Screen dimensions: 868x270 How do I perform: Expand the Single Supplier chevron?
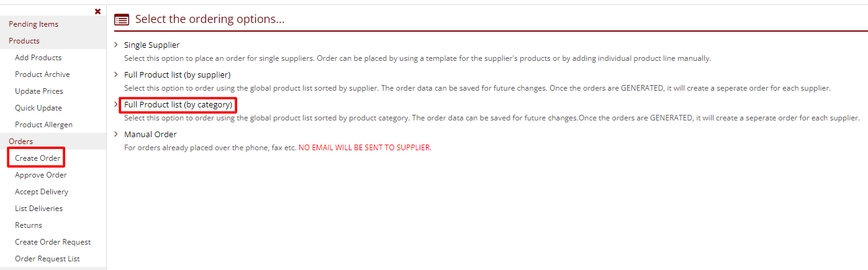(116, 45)
